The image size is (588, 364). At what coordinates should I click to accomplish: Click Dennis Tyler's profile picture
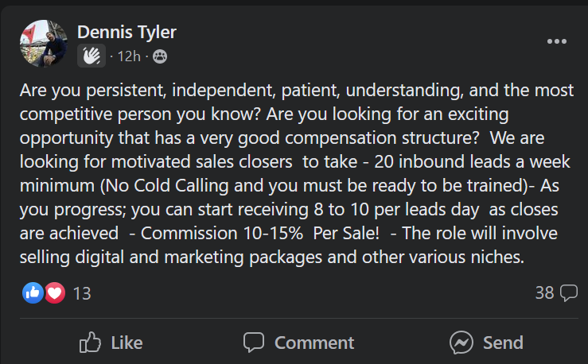tap(43, 44)
